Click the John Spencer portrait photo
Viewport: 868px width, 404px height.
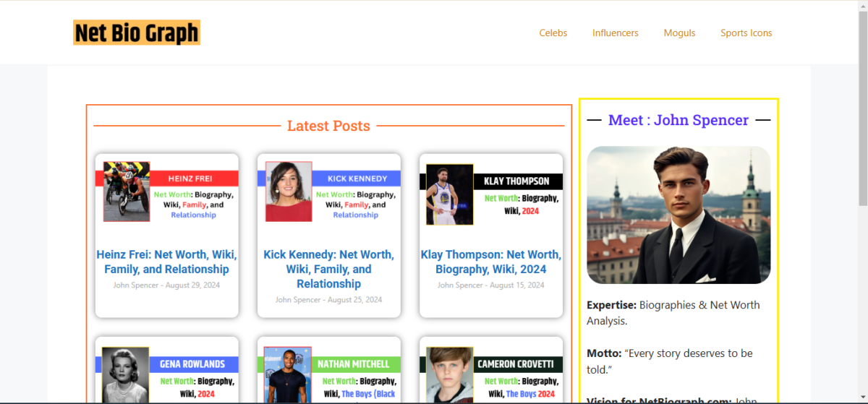tap(678, 215)
